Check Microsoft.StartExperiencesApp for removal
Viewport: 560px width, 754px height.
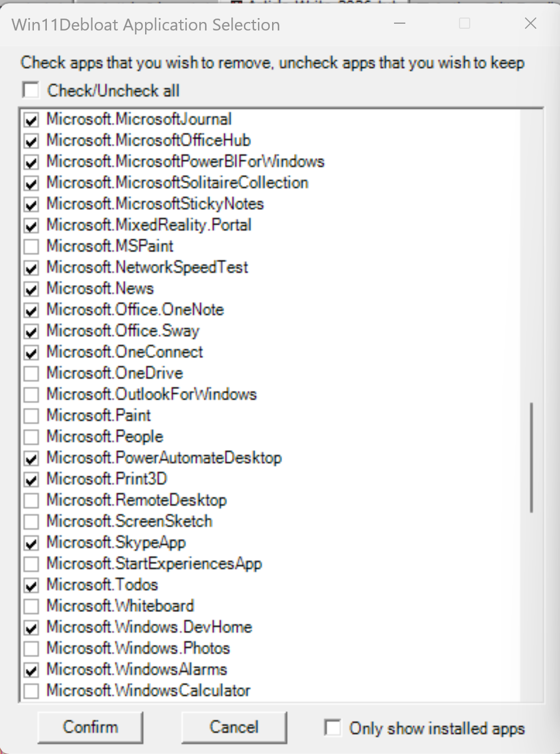pos(32,564)
